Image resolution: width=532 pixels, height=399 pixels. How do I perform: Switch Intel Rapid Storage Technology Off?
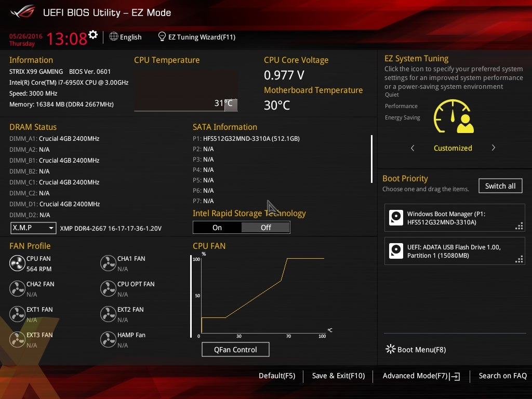(x=265, y=228)
